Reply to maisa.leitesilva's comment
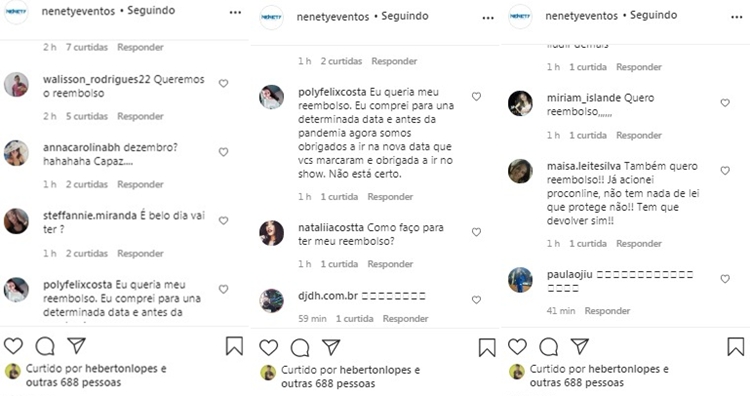750x396 pixels. pos(639,243)
